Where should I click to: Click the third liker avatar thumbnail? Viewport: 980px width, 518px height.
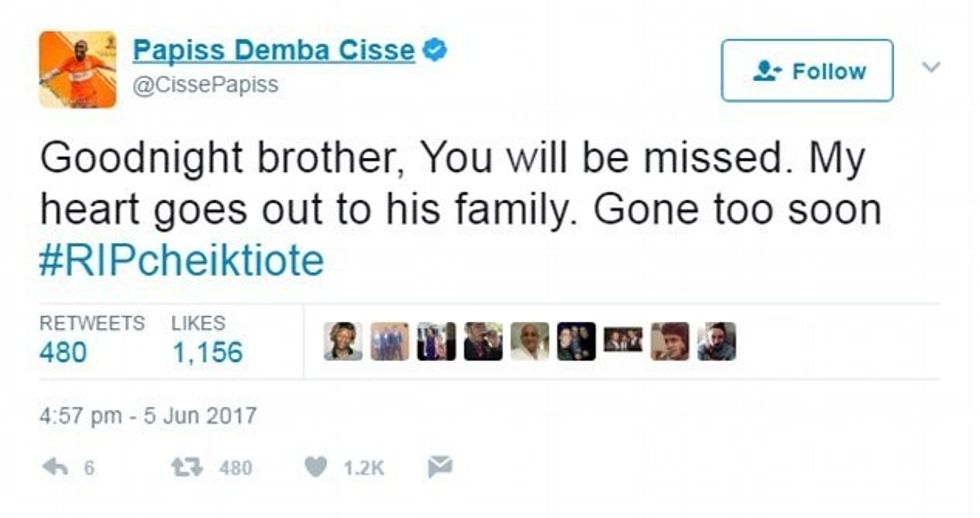tap(436, 341)
